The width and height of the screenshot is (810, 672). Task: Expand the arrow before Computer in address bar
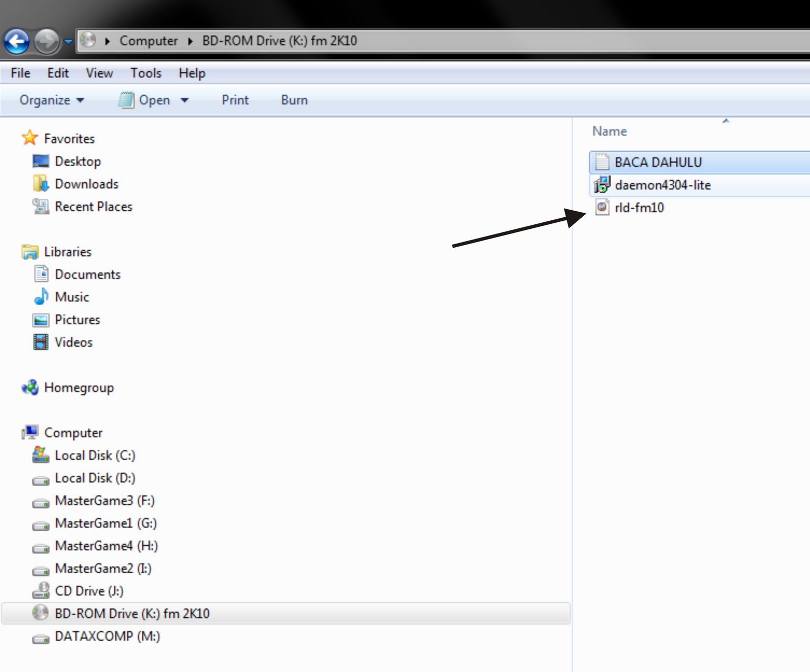[107, 41]
